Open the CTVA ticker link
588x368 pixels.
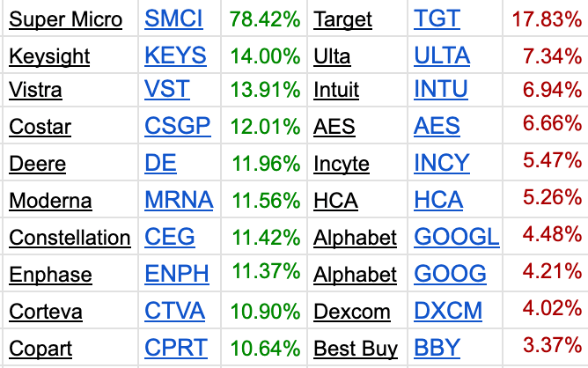[x=175, y=311]
